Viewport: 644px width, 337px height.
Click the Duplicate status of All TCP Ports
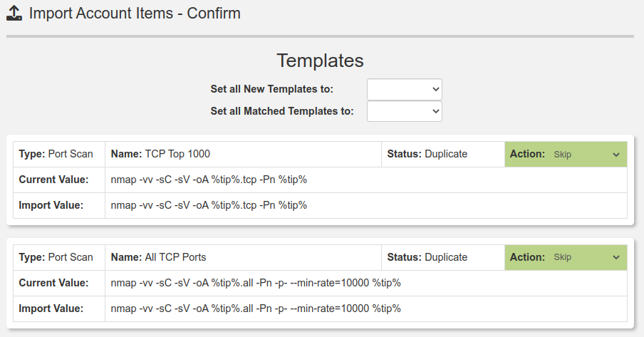(x=445, y=257)
